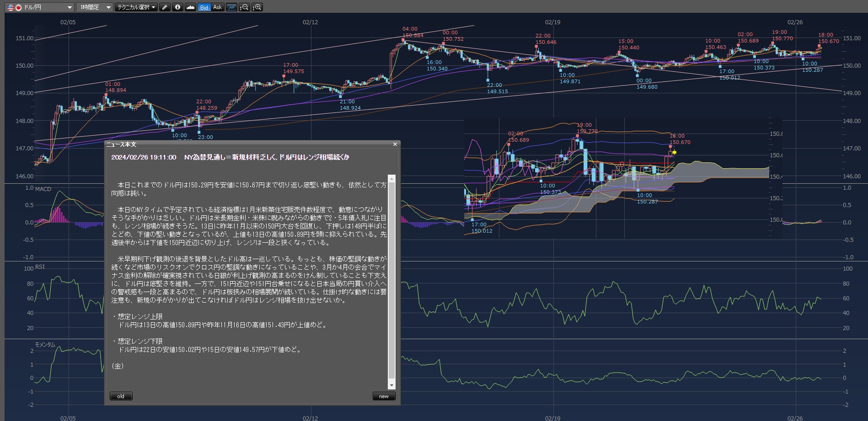Switch price display to Ask
The width and height of the screenshot is (868, 421).
coord(218,7)
